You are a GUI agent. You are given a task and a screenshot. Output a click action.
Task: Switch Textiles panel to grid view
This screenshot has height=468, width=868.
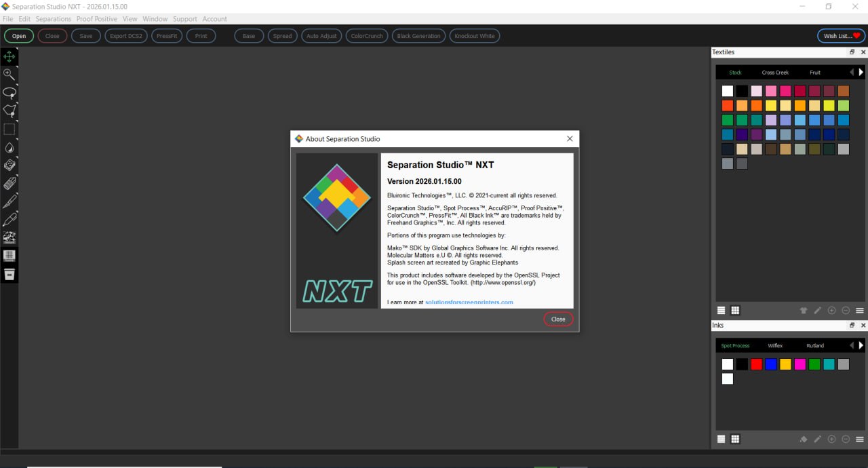coord(735,311)
